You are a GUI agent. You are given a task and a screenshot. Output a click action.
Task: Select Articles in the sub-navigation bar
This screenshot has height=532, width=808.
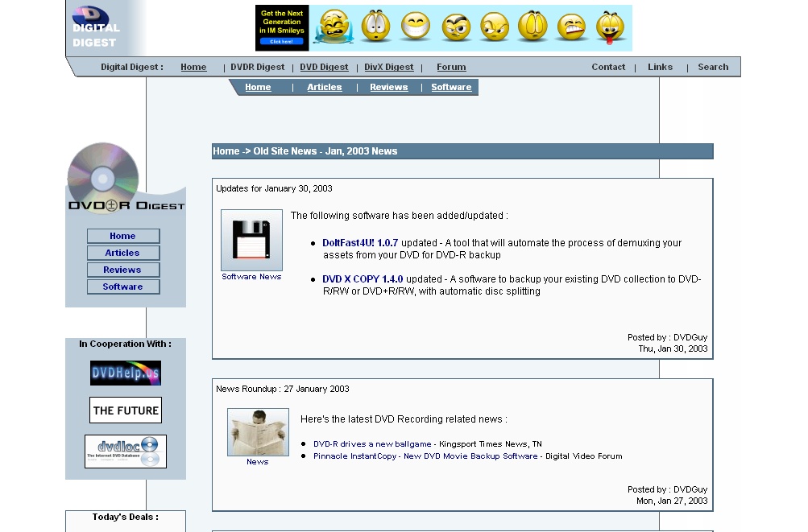324,88
